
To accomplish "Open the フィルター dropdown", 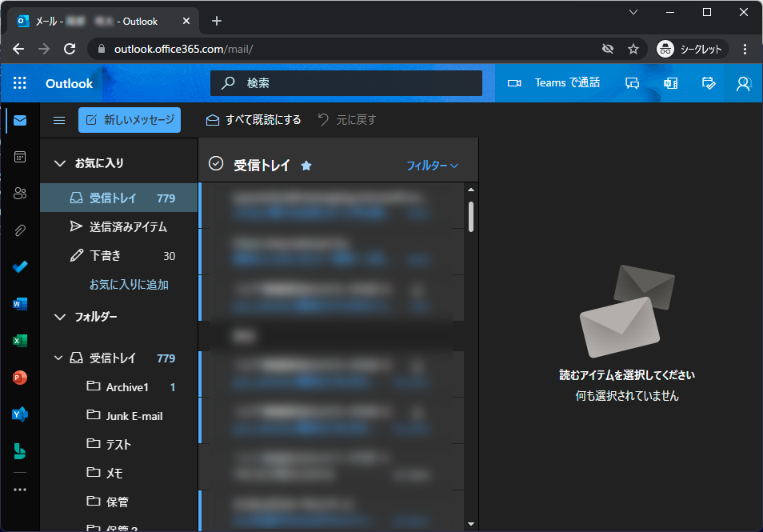I will tap(432, 166).
